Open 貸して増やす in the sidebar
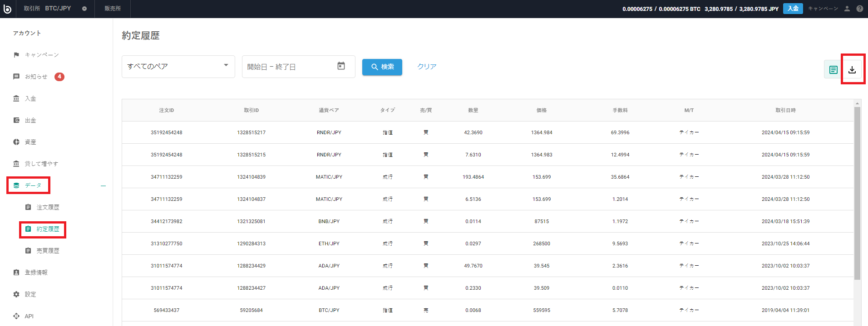The height and width of the screenshot is (326, 868). 41,164
